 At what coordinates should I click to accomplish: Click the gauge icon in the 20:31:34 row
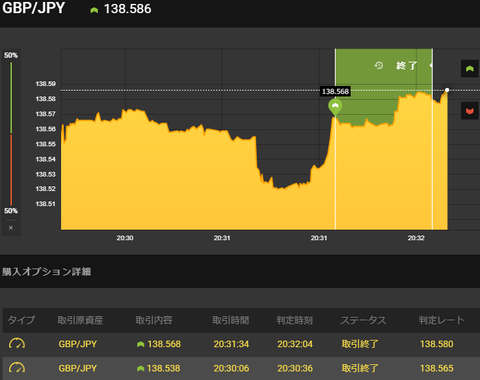click(17, 343)
